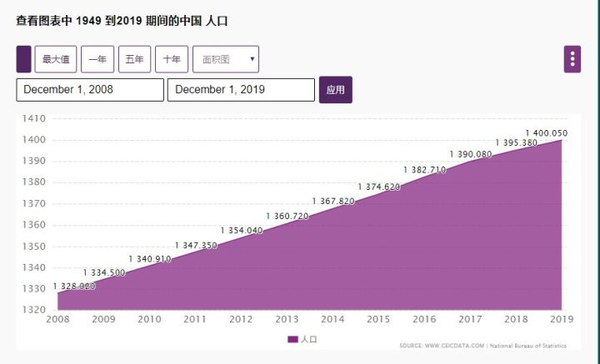Viewport: 600px width, 364px height.
Task: Switch to the 十年 time range
Action: point(171,59)
